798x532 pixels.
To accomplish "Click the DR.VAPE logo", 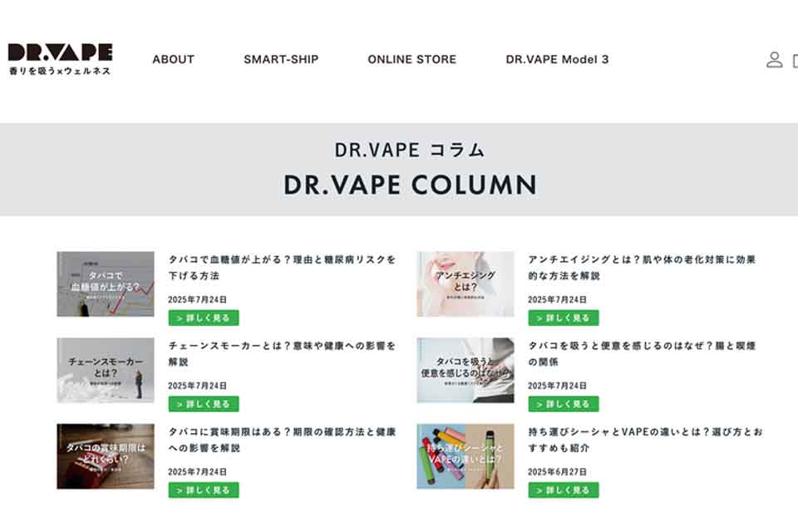I will click(x=60, y=59).
